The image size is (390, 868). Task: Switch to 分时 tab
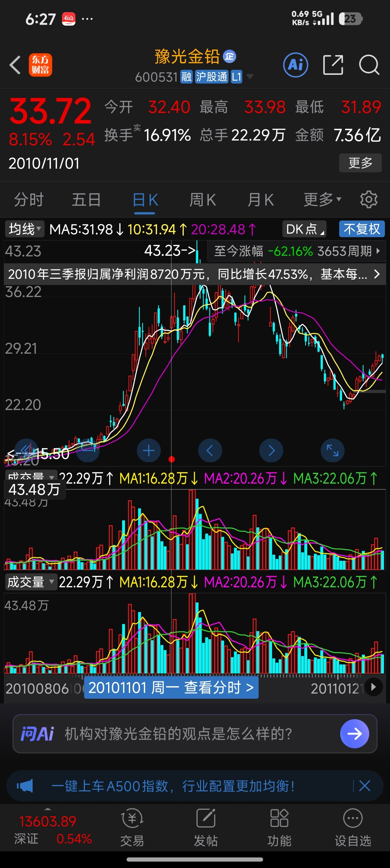29,199
